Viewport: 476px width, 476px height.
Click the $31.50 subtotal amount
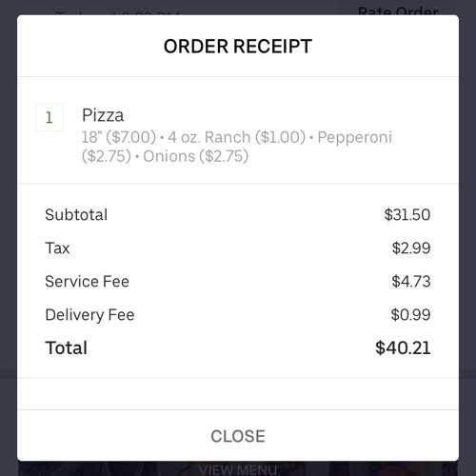(x=407, y=215)
